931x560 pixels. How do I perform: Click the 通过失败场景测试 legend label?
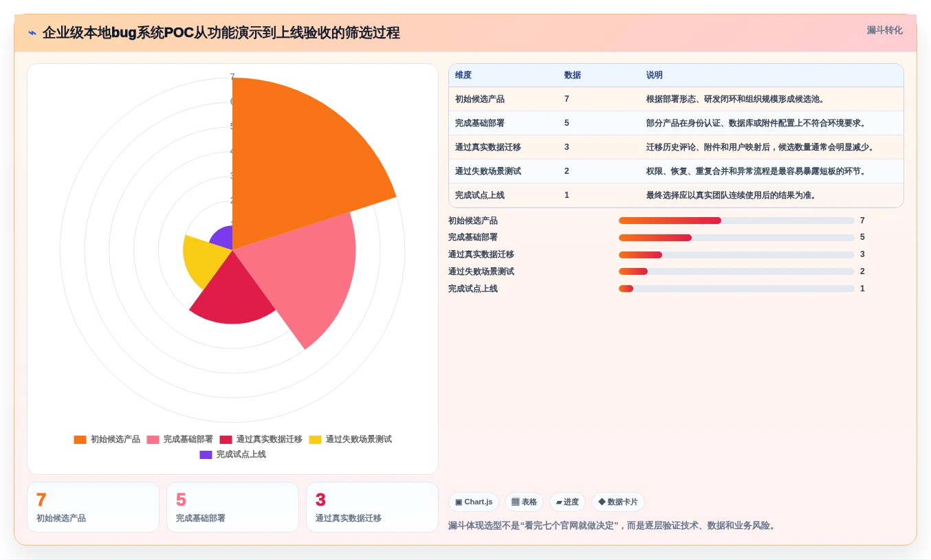(359, 439)
